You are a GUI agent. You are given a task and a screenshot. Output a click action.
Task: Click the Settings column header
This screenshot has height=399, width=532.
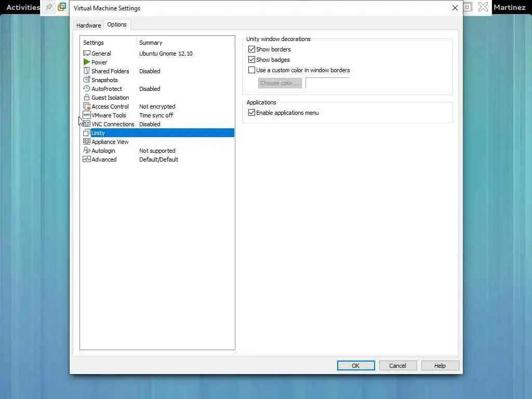(x=94, y=43)
